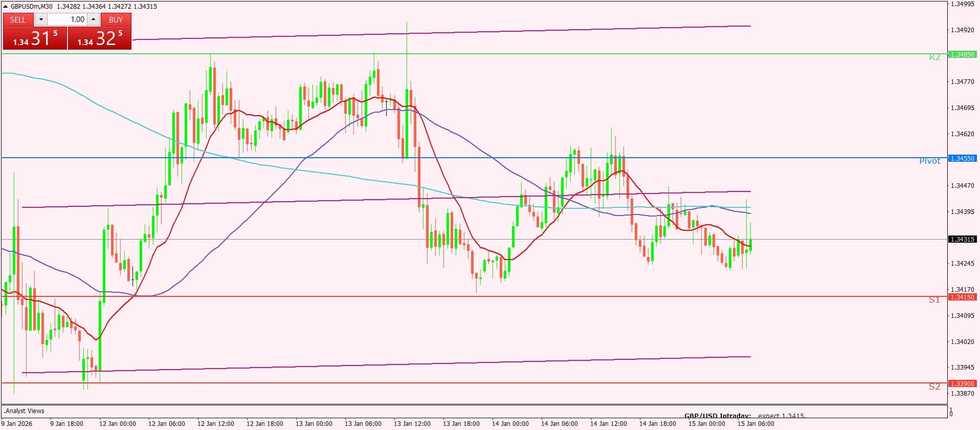
Task: Collapse the one-click trading panel triangle
Action: tap(6, 7)
